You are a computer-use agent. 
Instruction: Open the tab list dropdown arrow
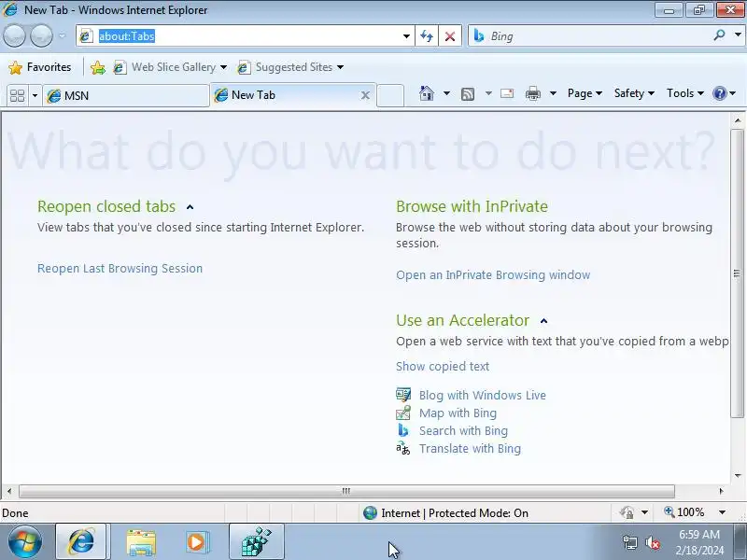point(35,96)
